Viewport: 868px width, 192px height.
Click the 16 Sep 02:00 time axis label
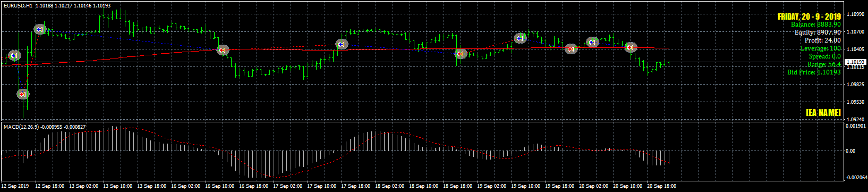point(185,187)
